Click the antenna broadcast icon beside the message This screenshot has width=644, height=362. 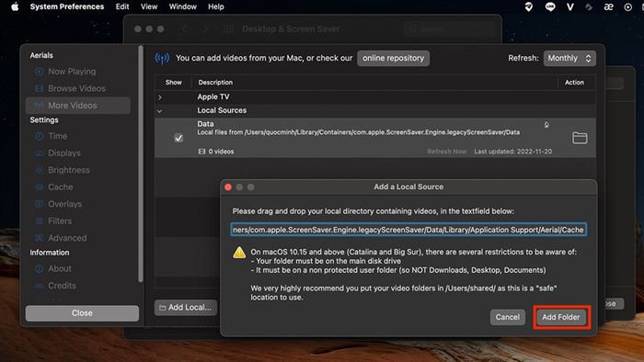click(x=162, y=58)
